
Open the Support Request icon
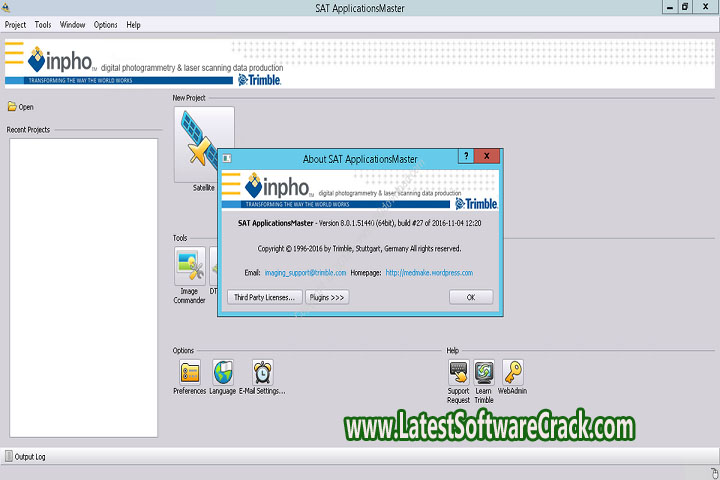click(x=459, y=373)
